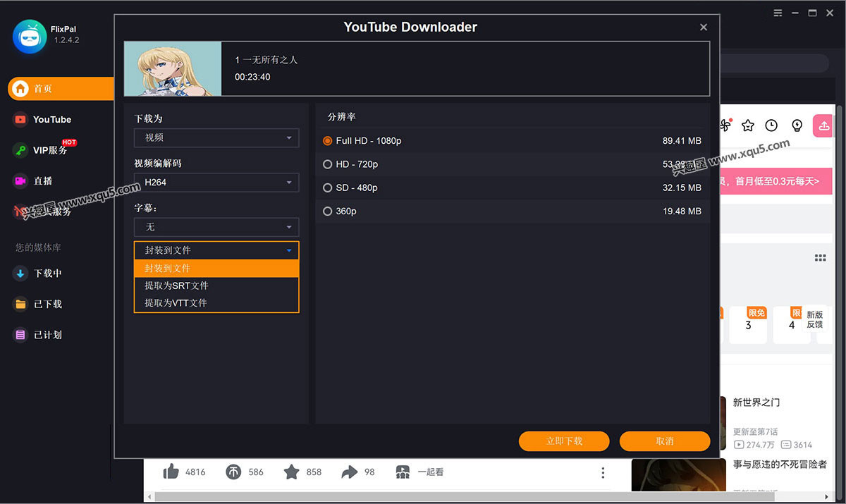
Task: Open the YouTube section in sidebar
Action: tap(52, 120)
